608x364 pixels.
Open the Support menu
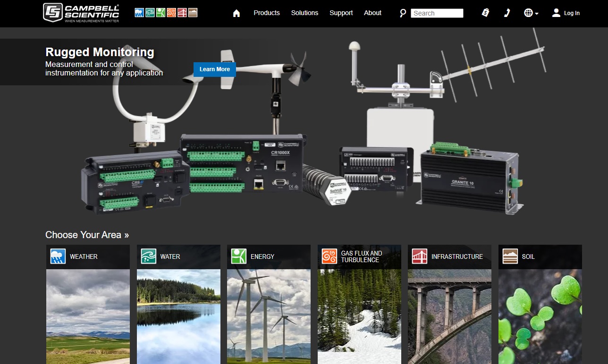click(x=341, y=13)
